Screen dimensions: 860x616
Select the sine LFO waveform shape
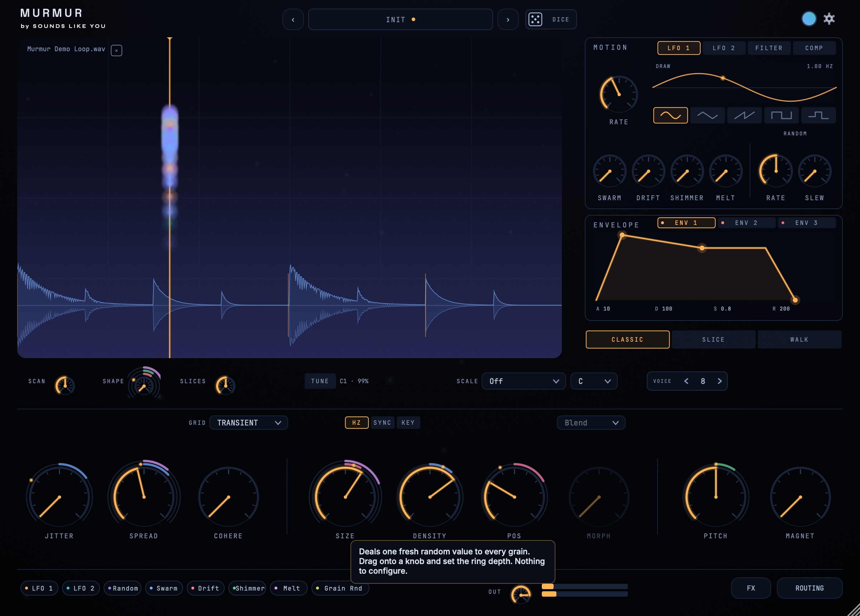point(670,115)
